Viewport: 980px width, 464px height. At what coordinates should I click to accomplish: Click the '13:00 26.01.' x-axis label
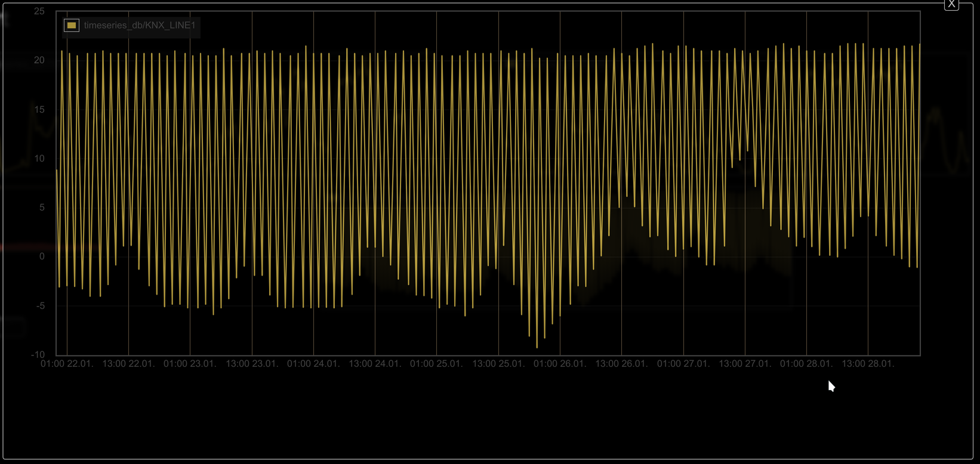(621, 364)
